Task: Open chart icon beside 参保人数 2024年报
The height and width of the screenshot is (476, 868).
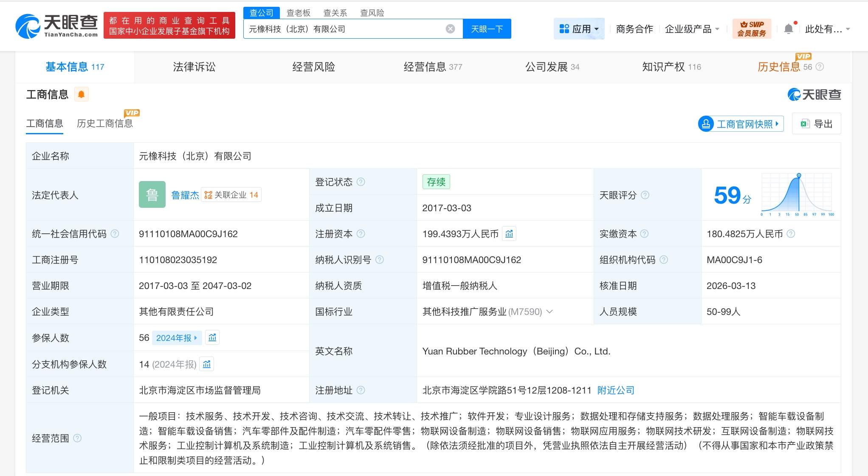Action: [212, 337]
